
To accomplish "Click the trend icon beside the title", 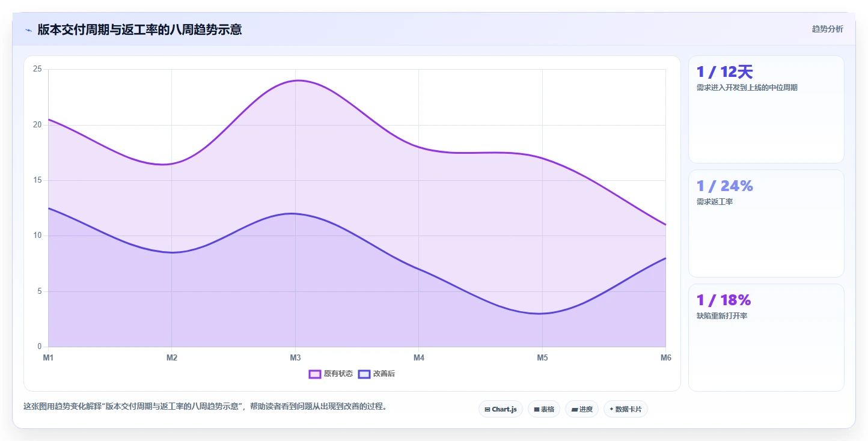I will pos(28,29).
